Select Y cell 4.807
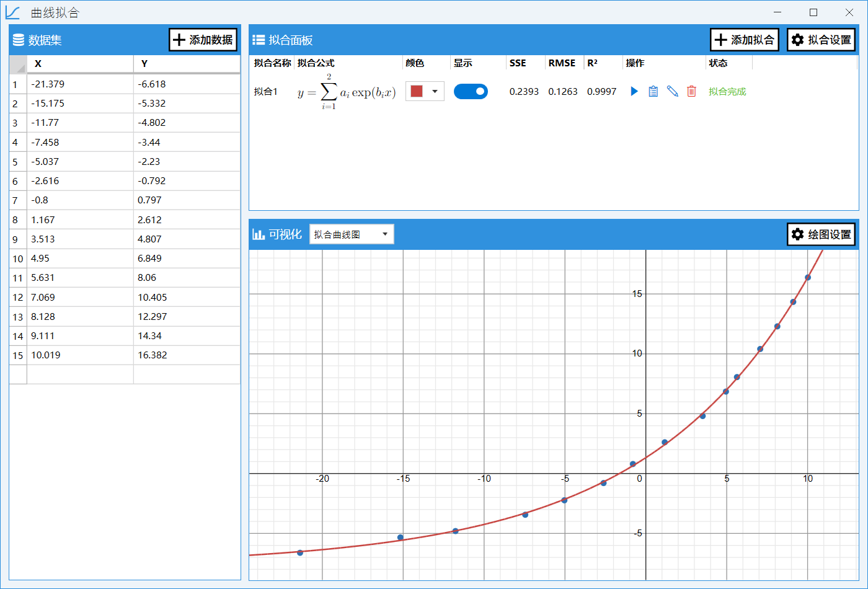This screenshot has height=589, width=868. 187,239
